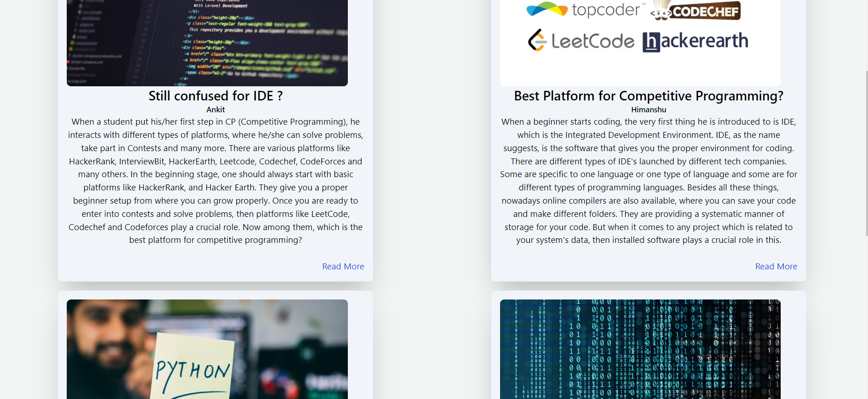Open Read More under Still confused for IDE
Screen dimensions: 868x399
click(x=343, y=266)
